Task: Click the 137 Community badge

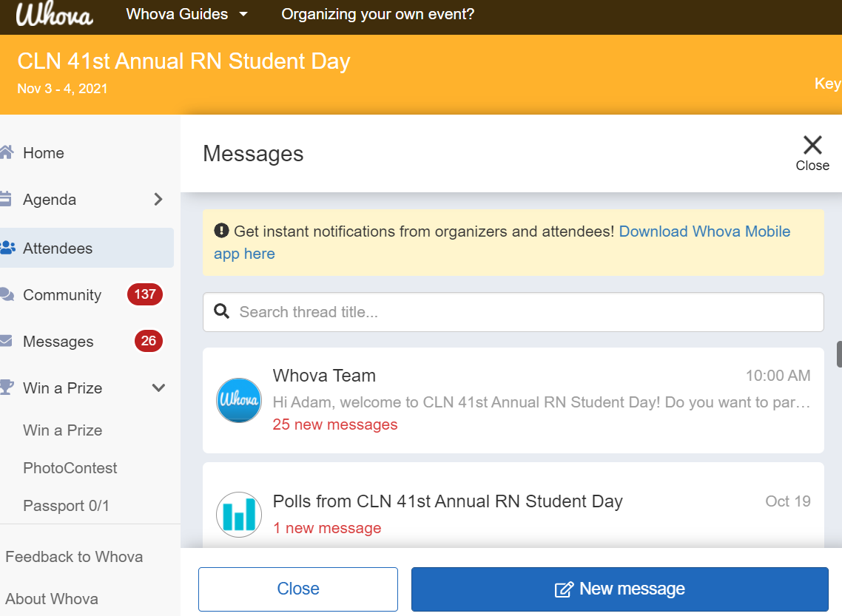Action: tap(145, 294)
